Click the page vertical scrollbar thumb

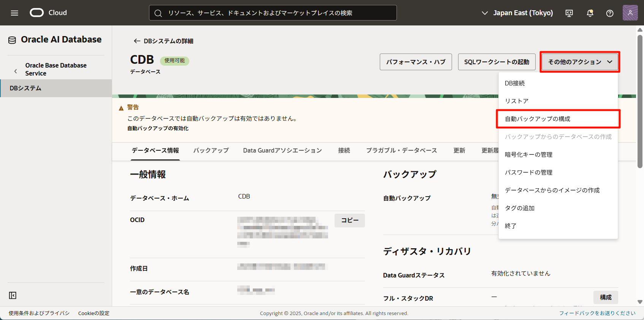640,101
